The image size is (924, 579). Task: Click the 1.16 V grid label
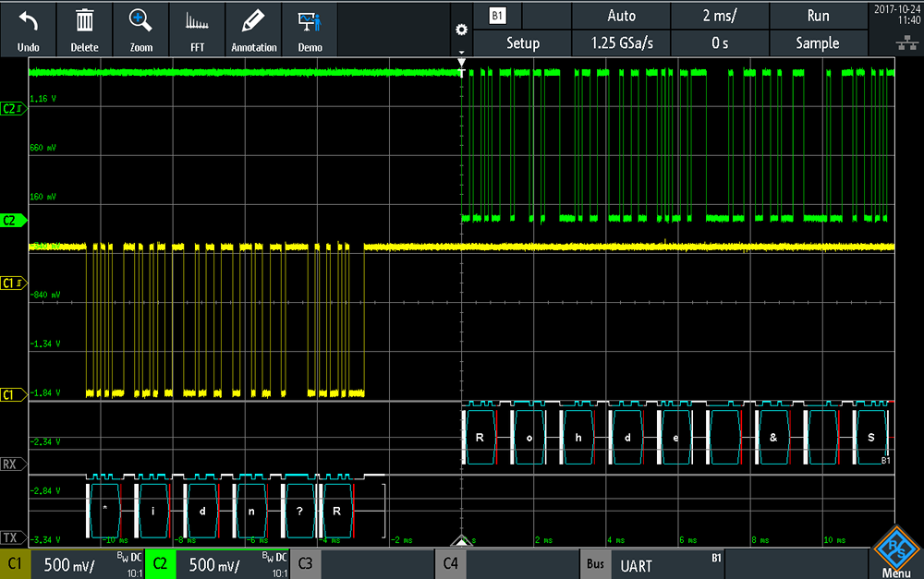[x=43, y=99]
